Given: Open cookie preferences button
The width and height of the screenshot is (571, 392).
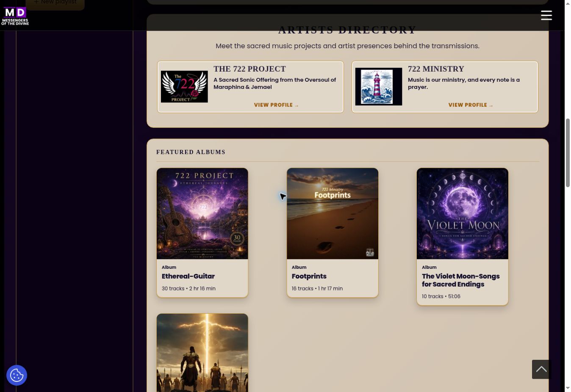Looking at the screenshot, I should (x=17, y=375).
